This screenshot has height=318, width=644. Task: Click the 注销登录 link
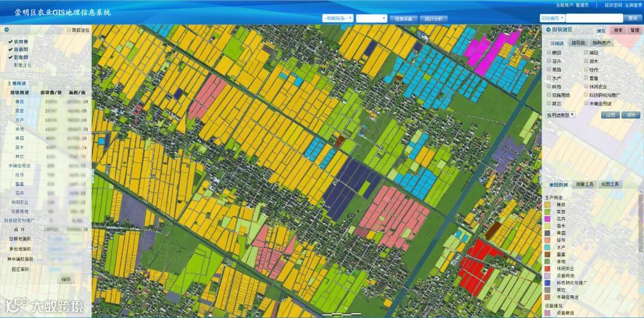pyautogui.click(x=633, y=5)
